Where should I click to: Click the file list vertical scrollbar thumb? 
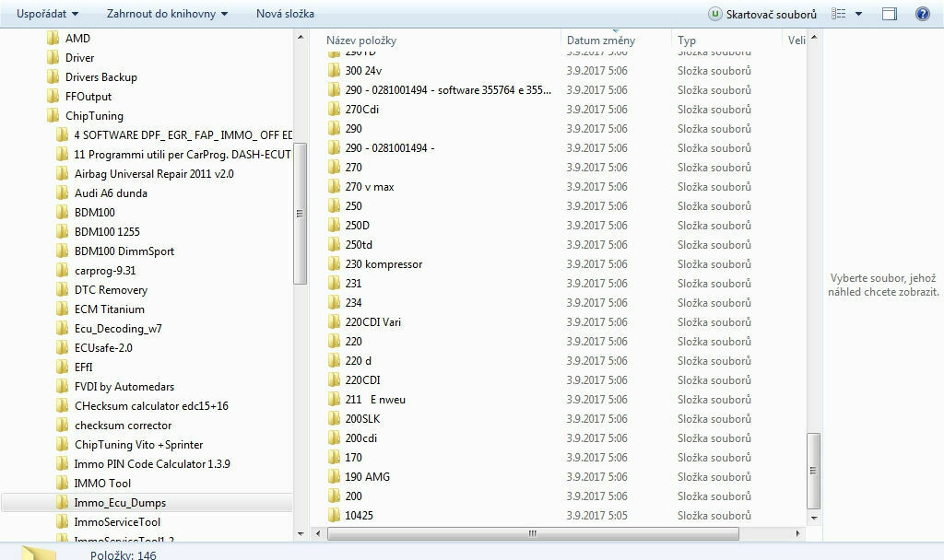pyautogui.click(x=813, y=470)
